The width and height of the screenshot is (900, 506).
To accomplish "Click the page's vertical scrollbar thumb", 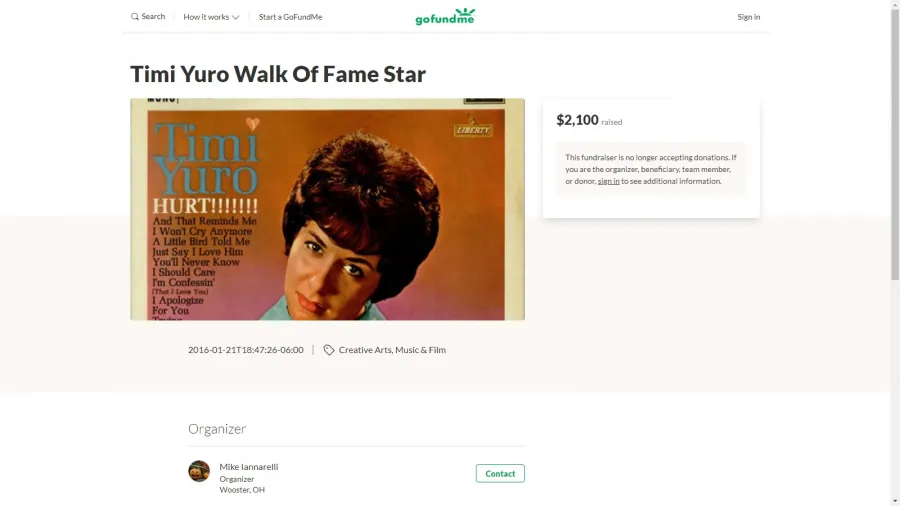I will pyautogui.click(x=895, y=143).
